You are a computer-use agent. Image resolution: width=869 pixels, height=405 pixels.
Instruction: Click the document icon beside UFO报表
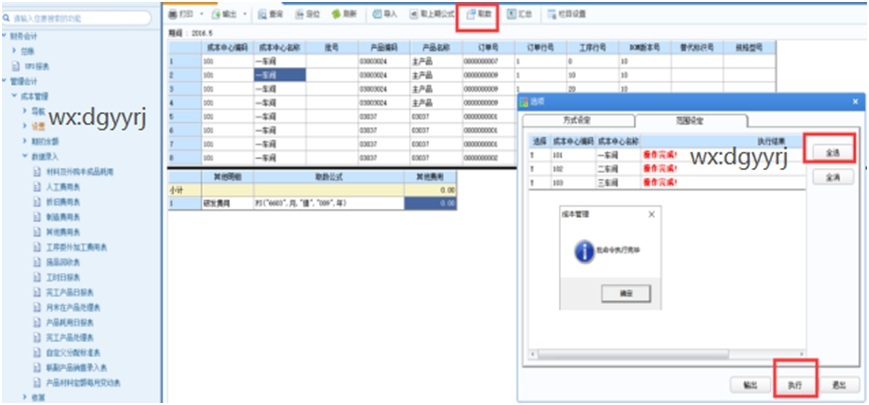16,66
